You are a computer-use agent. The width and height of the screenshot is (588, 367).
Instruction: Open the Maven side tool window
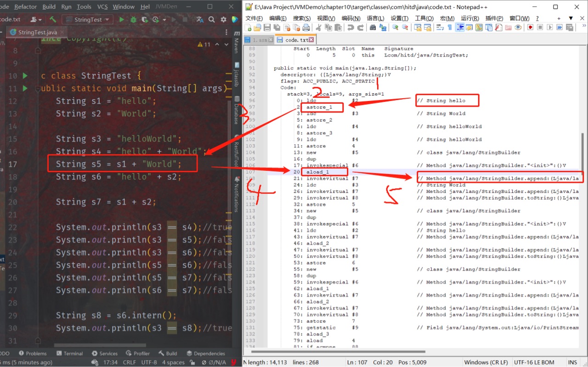pyautogui.click(x=237, y=41)
